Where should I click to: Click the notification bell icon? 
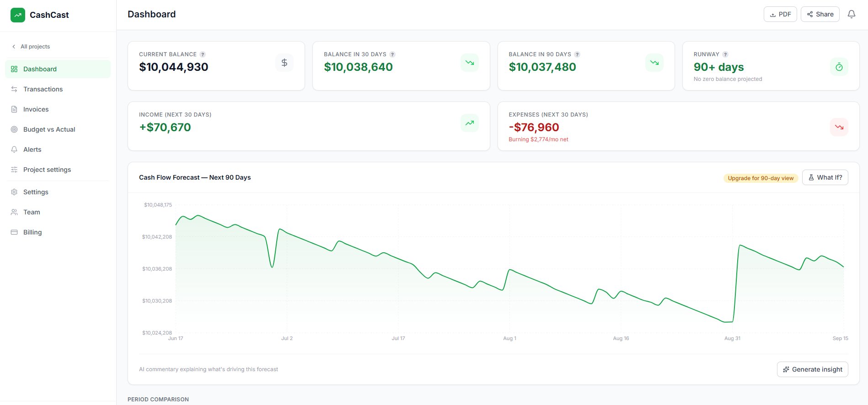(x=852, y=14)
